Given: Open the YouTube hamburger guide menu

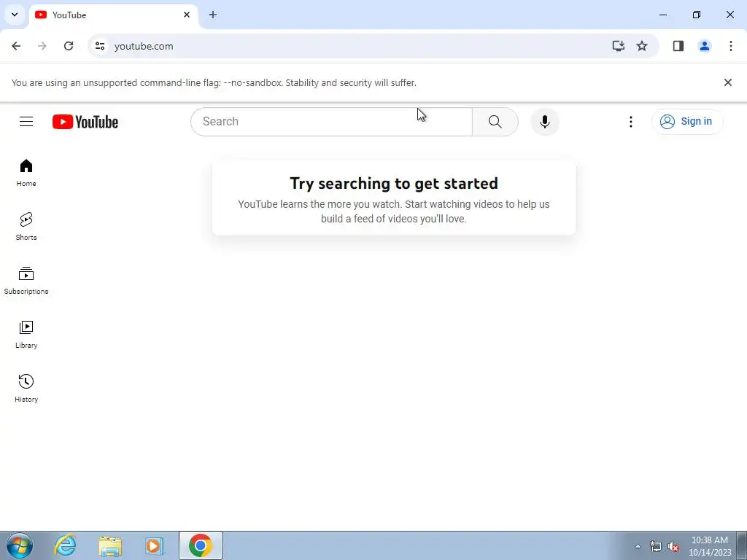Looking at the screenshot, I should click(x=26, y=122).
